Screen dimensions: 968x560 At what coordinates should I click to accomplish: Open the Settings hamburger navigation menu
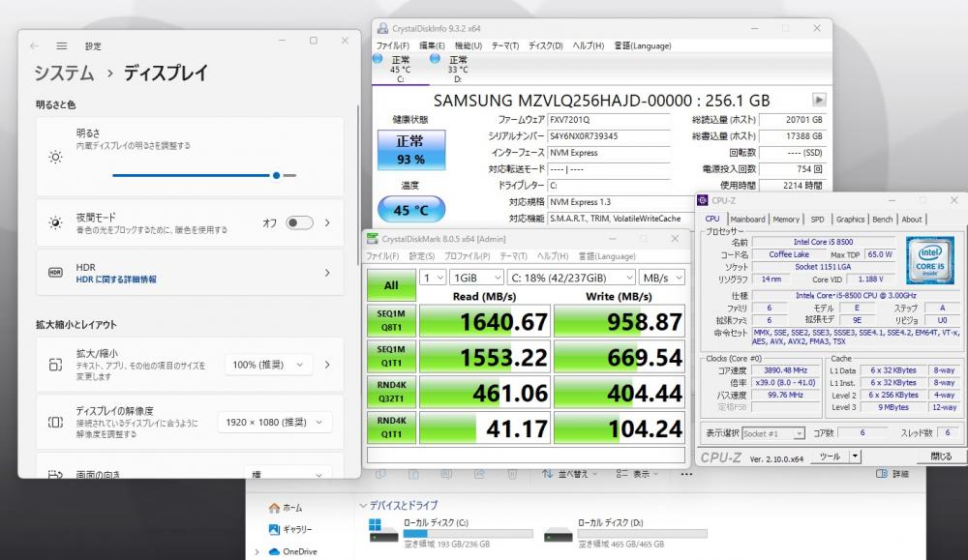coord(62,45)
